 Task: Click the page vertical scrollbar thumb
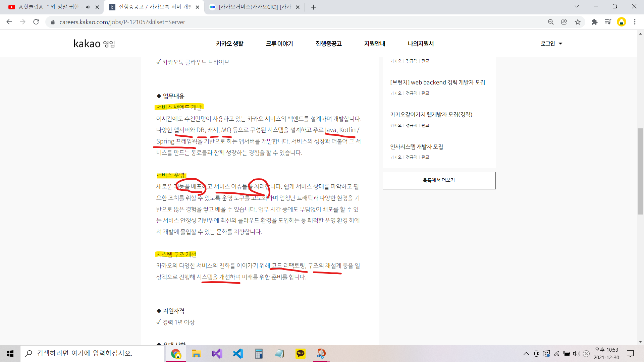click(640, 171)
